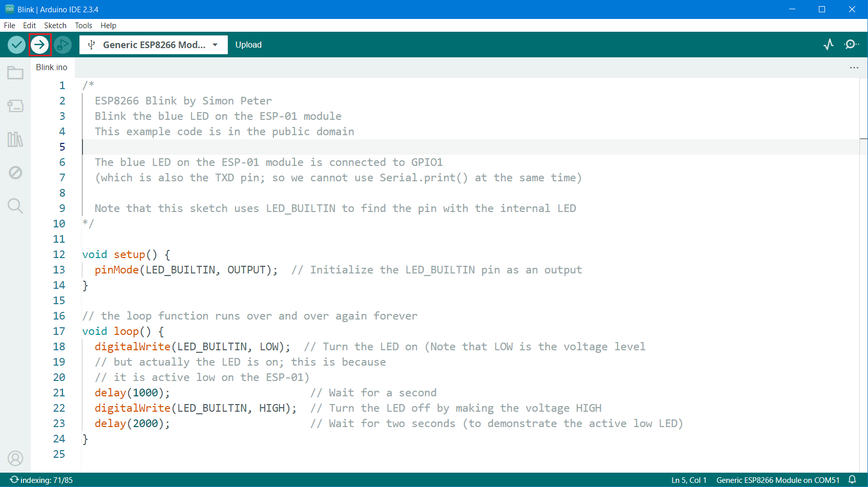Viewport: 868px width, 487px height.
Task: Open the Boards Manager sidebar panel
Action: click(x=15, y=106)
